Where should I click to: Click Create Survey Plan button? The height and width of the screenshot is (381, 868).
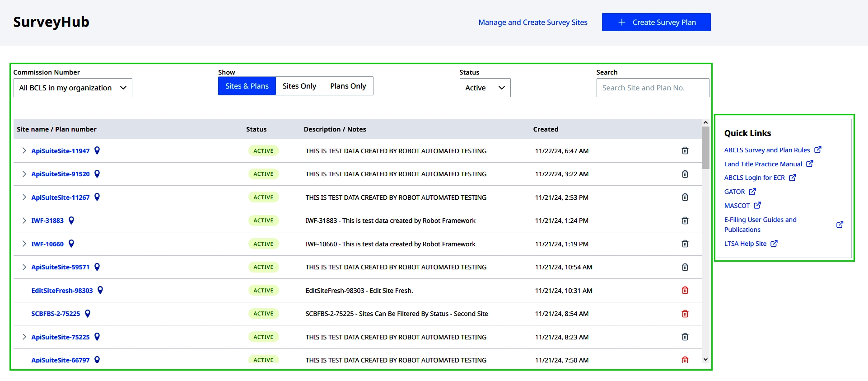tap(656, 22)
